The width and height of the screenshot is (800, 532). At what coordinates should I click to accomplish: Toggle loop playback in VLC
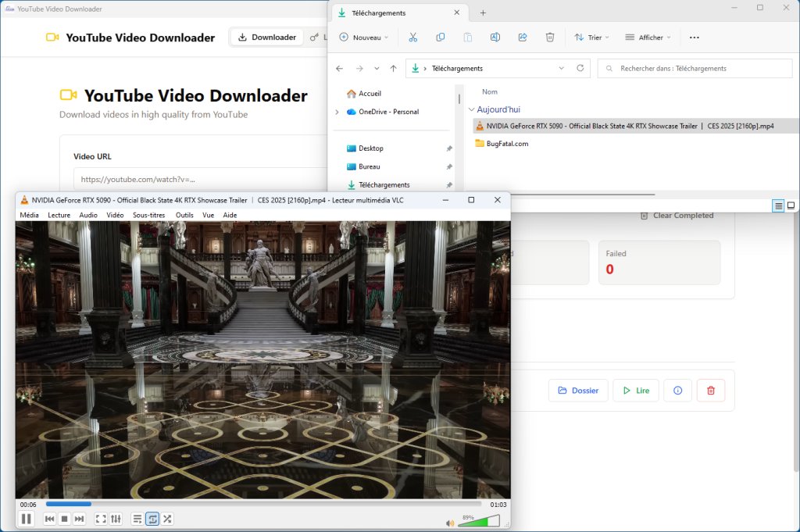tap(152, 518)
